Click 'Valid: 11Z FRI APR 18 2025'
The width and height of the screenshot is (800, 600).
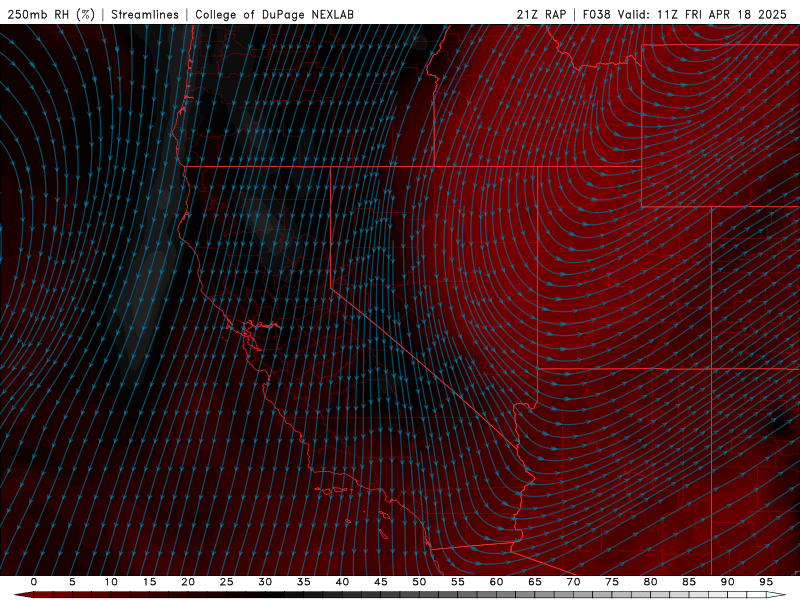coord(703,15)
